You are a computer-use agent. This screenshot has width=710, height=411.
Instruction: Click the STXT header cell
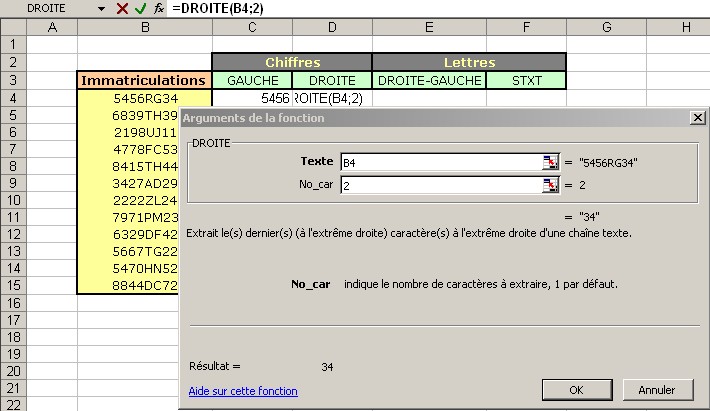coord(526,80)
